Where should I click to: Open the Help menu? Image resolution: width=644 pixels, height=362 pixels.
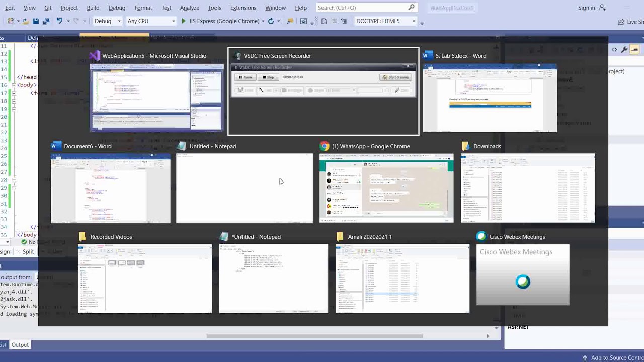point(301,8)
